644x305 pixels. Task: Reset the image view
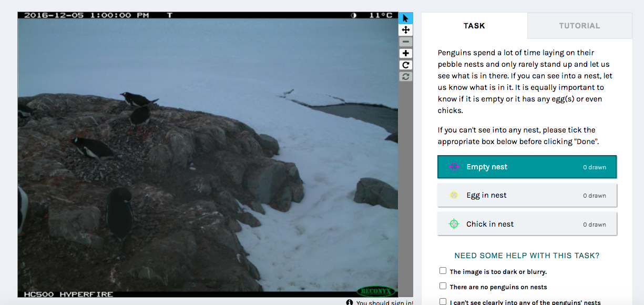pos(405,76)
